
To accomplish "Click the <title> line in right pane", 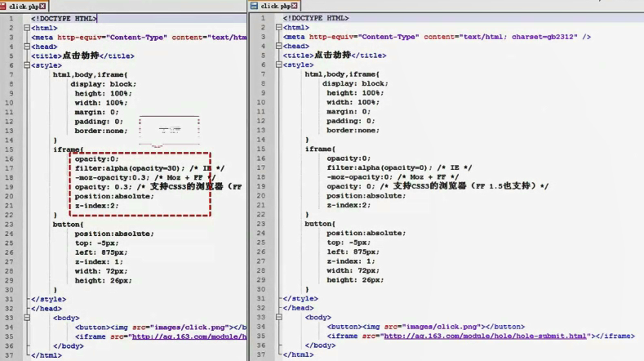I will coord(335,55).
